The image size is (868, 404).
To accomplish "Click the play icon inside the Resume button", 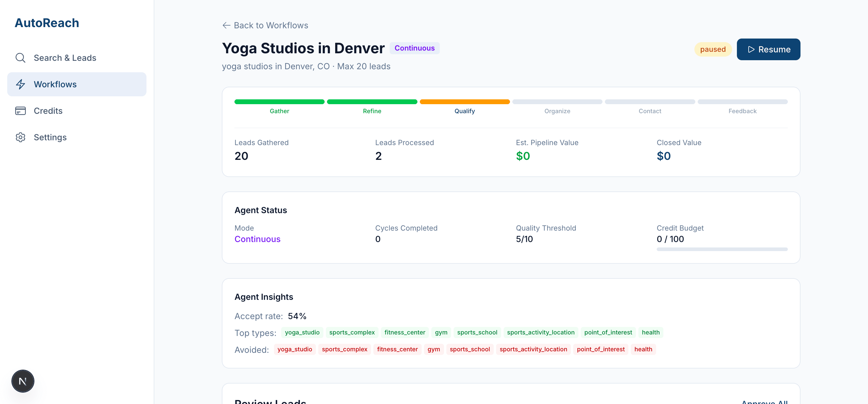I will (751, 49).
